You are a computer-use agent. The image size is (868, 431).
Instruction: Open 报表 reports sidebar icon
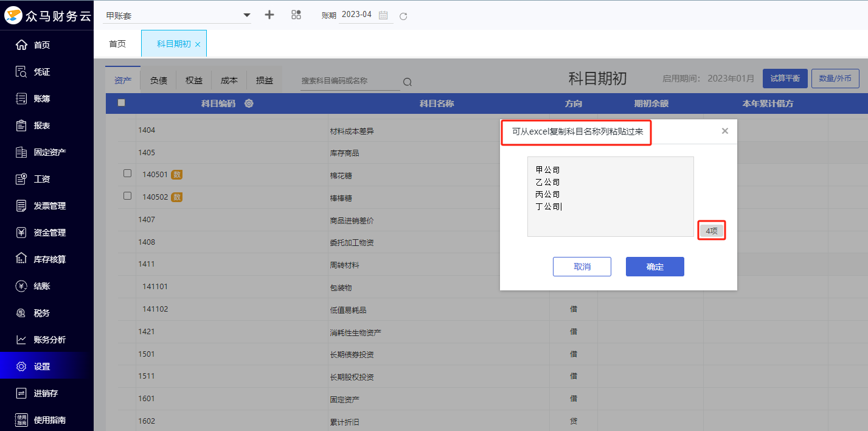coord(21,125)
